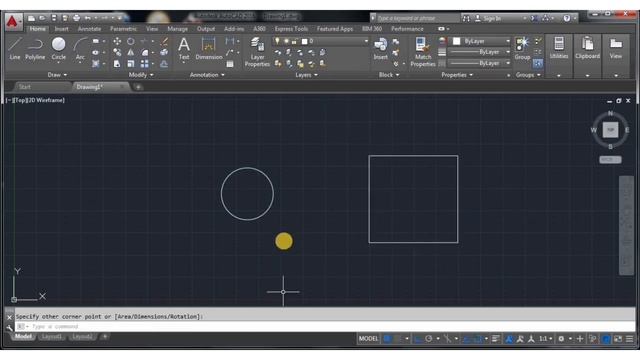Open the Start file tab
This screenshot has width=640, height=360.
click(24, 87)
